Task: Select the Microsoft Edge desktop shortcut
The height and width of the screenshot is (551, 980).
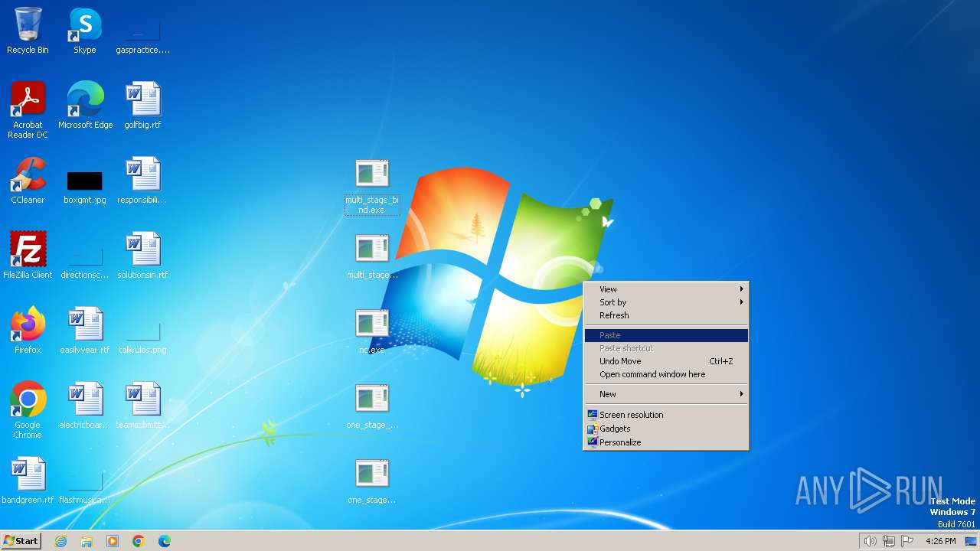Action: pos(85,106)
